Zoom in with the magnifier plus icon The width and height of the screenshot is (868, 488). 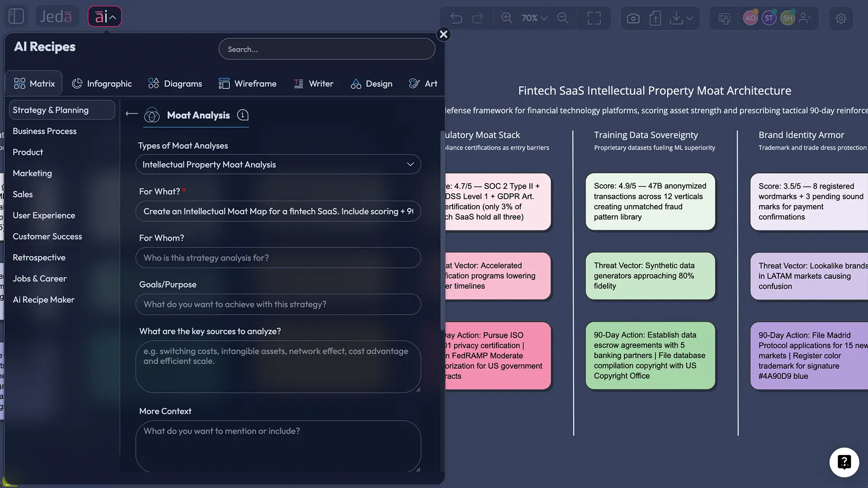pyautogui.click(x=507, y=18)
